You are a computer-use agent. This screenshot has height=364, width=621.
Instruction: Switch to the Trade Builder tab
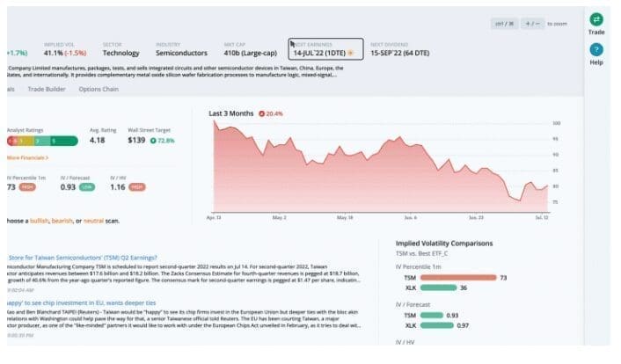[x=48, y=89]
